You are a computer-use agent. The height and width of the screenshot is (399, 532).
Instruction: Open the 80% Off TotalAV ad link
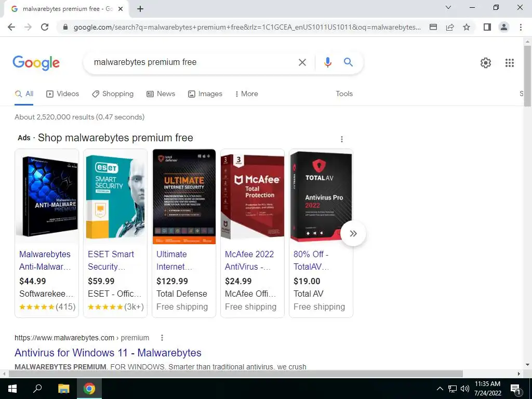(x=311, y=261)
